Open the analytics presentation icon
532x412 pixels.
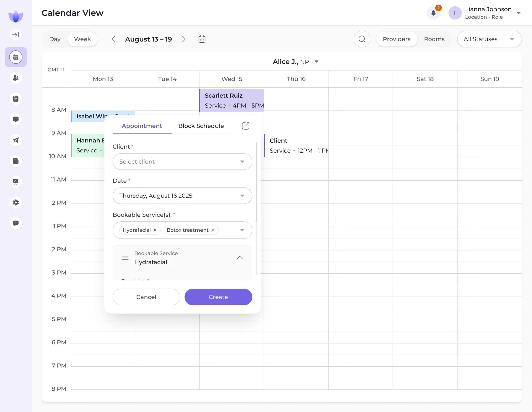[16, 182]
